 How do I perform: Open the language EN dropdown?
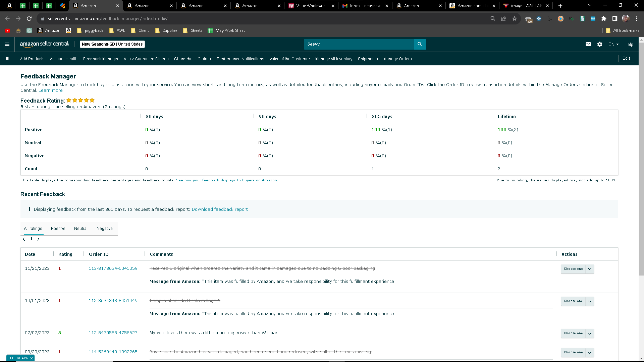click(x=613, y=44)
